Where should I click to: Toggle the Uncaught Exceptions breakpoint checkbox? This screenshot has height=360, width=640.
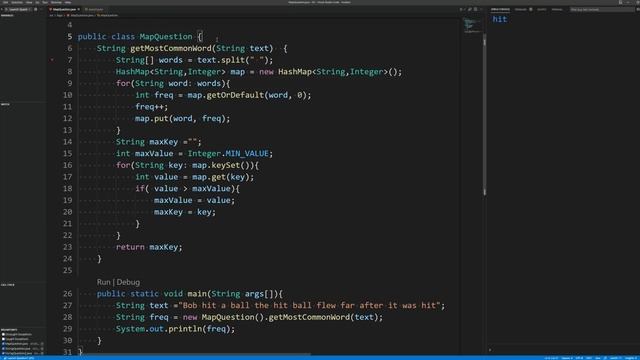[x=3, y=334]
